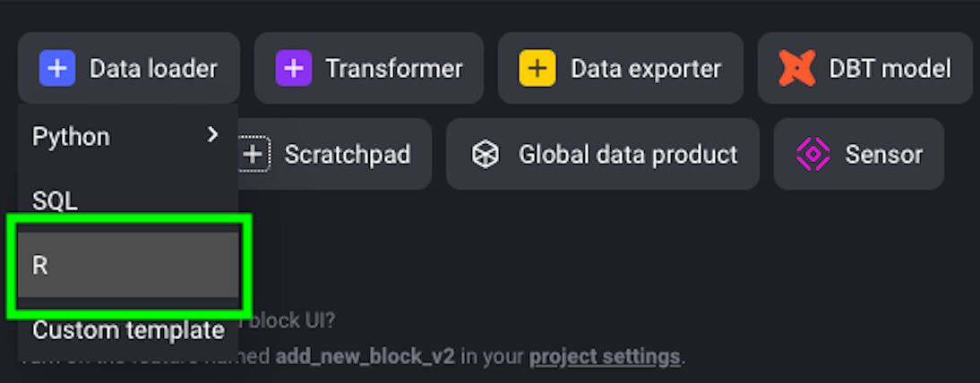Click the blue plus icon for Data loader
The image size is (980, 383).
tap(56, 68)
